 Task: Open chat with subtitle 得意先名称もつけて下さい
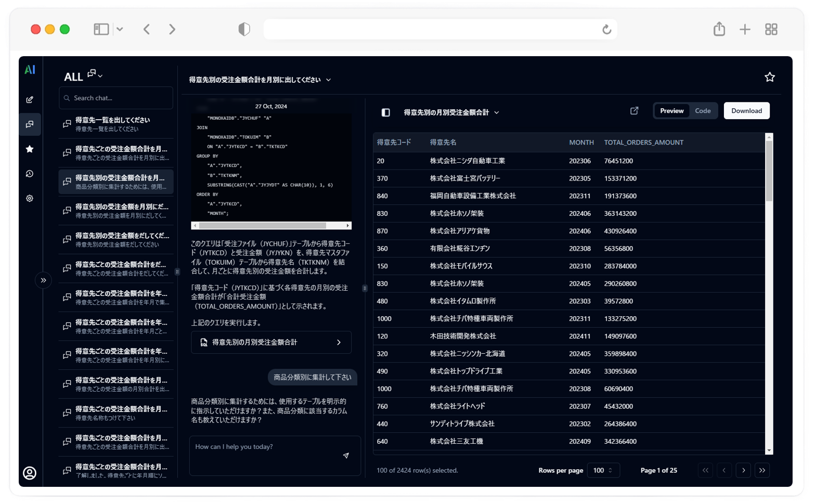115,413
